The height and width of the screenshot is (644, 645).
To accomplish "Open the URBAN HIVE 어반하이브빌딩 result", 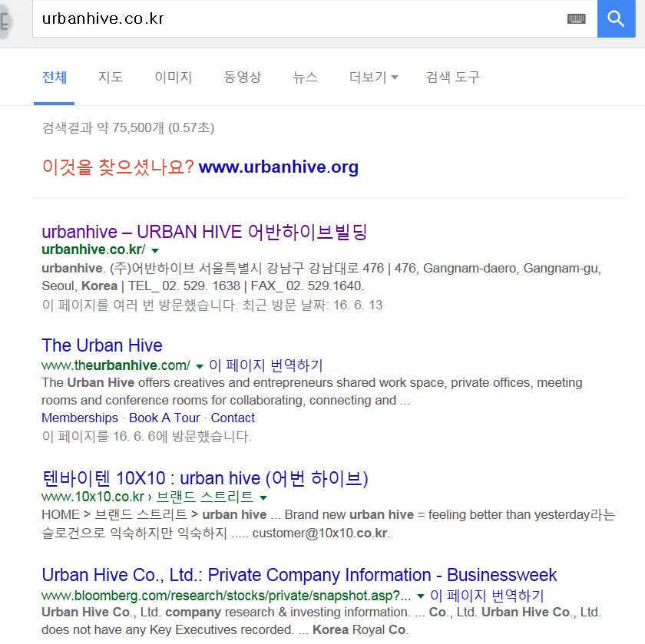I will (204, 232).
